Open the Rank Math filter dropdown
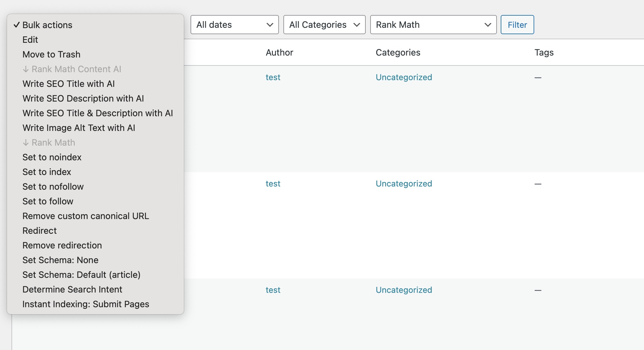This screenshot has width=644, height=350. (x=433, y=25)
